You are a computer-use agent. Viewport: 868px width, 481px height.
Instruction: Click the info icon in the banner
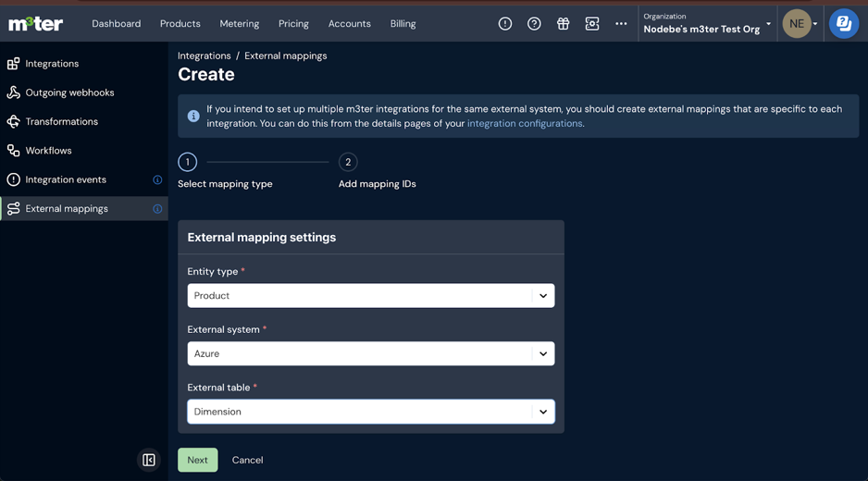tap(193, 117)
